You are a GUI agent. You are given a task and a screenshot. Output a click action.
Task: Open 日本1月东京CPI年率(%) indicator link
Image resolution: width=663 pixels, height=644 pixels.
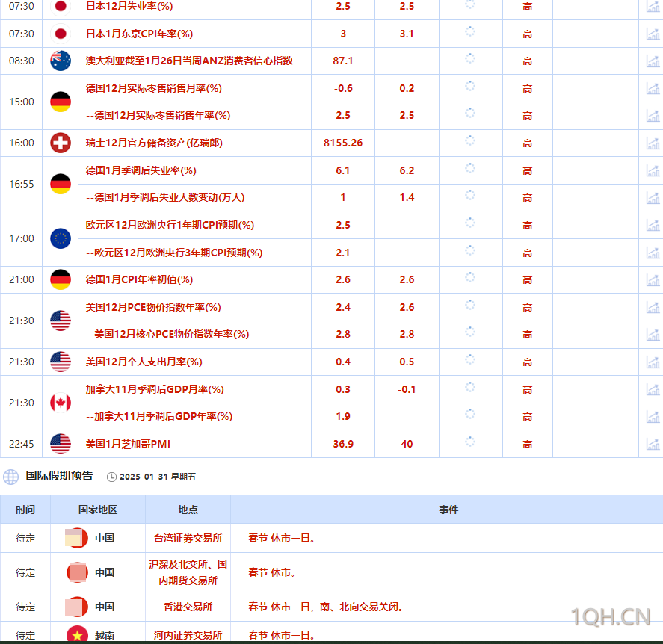tap(139, 34)
